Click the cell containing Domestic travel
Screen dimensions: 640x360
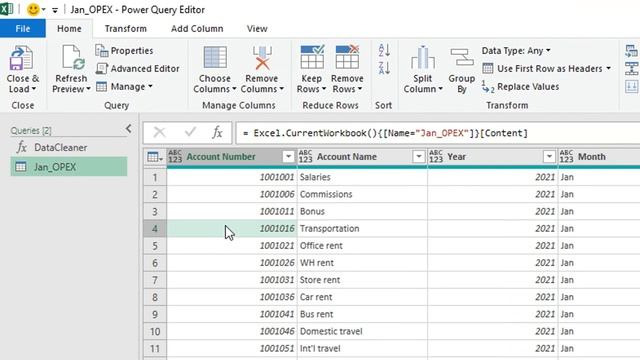pos(362,331)
